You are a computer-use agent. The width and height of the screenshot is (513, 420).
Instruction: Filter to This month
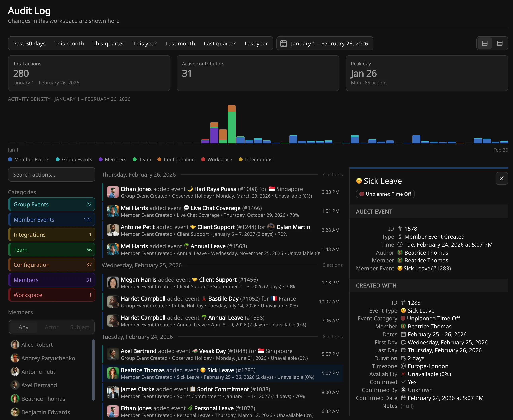pos(69,44)
